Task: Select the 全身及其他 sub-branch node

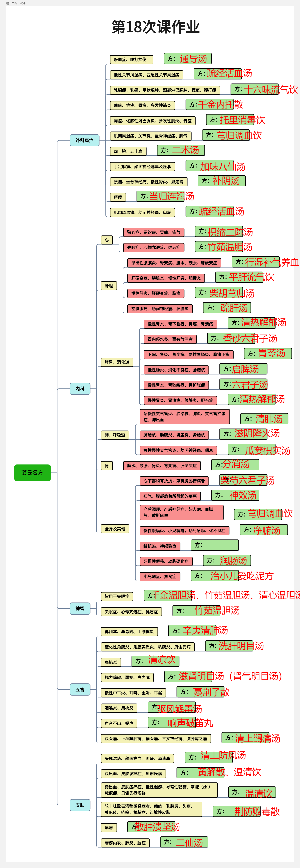Action: pos(115,529)
